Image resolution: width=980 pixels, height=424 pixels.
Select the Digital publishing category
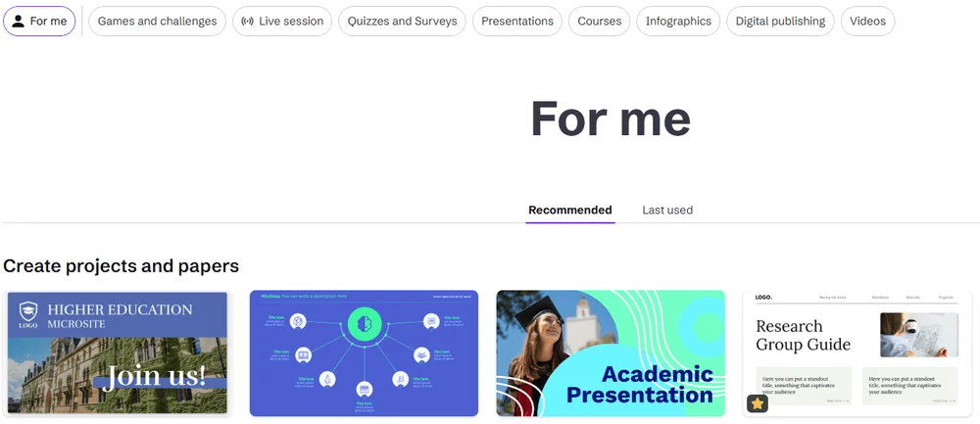point(780,21)
